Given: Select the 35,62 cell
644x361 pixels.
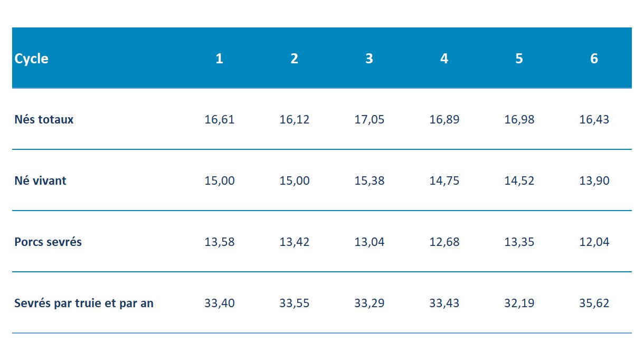Looking at the screenshot, I should [x=594, y=303].
